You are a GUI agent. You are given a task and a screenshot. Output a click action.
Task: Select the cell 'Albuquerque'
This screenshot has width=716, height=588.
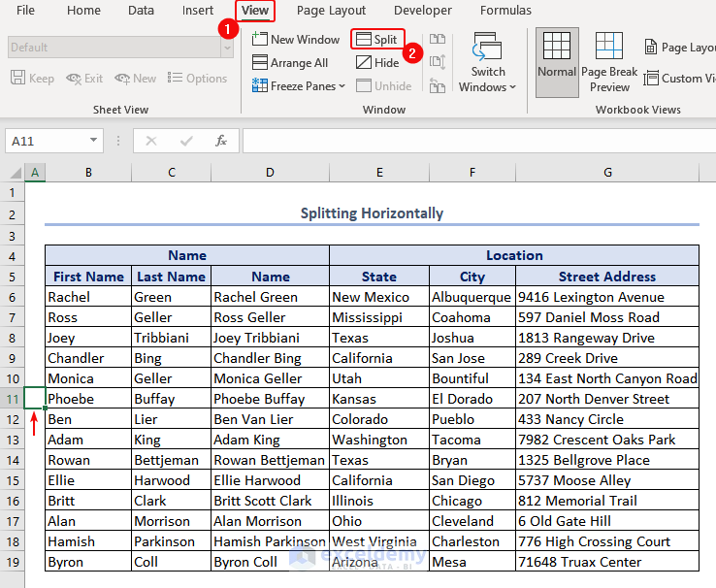(472, 297)
